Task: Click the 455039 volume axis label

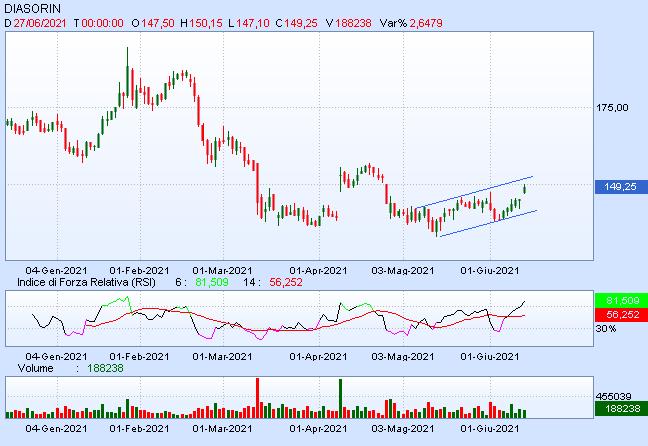Action: coord(613,396)
